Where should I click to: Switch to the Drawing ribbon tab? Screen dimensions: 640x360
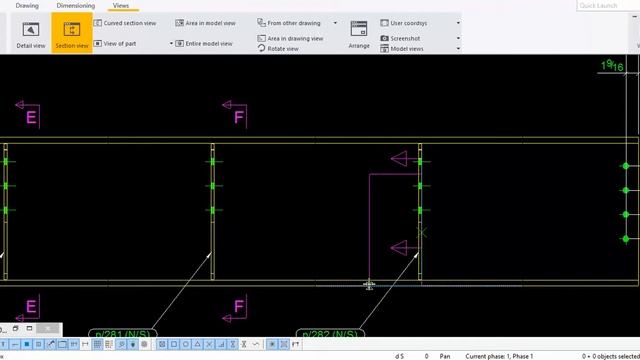27,6
